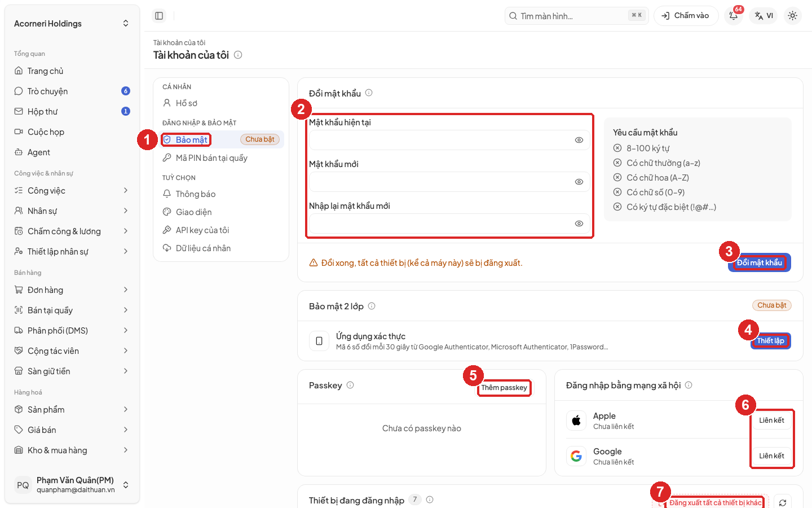Open Trò chuyện in the sidebar
812x508 pixels.
72,91
